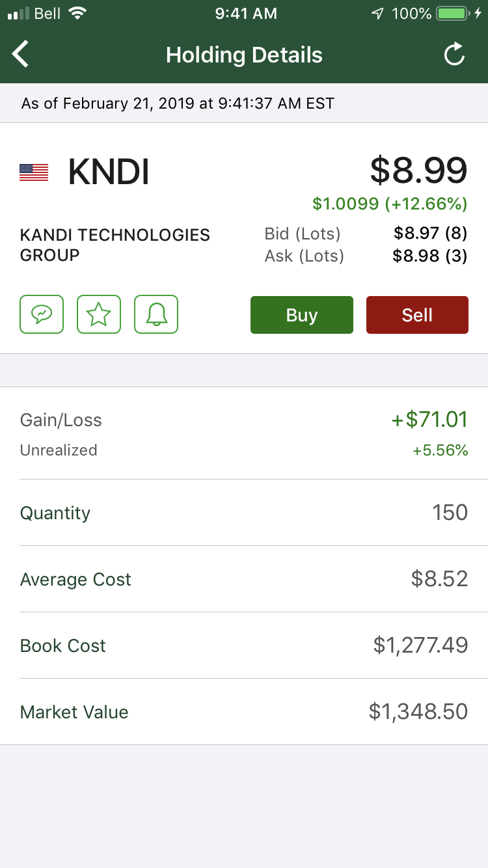
Task: Open the chat message icon
Action: point(42,315)
